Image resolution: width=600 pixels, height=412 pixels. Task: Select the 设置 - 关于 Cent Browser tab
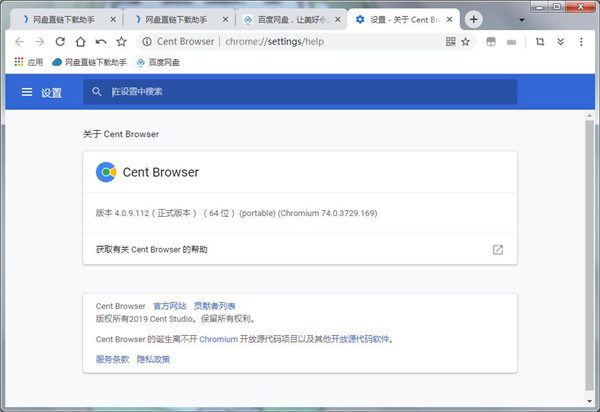click(401, 20)
